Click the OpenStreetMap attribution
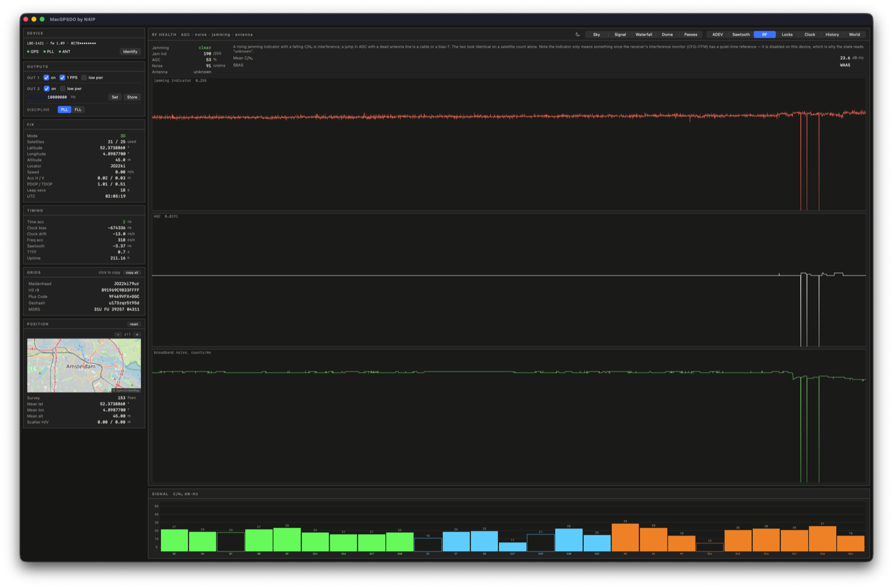The width and height of the screenshot is (893, 588). [x=126, y=391]
